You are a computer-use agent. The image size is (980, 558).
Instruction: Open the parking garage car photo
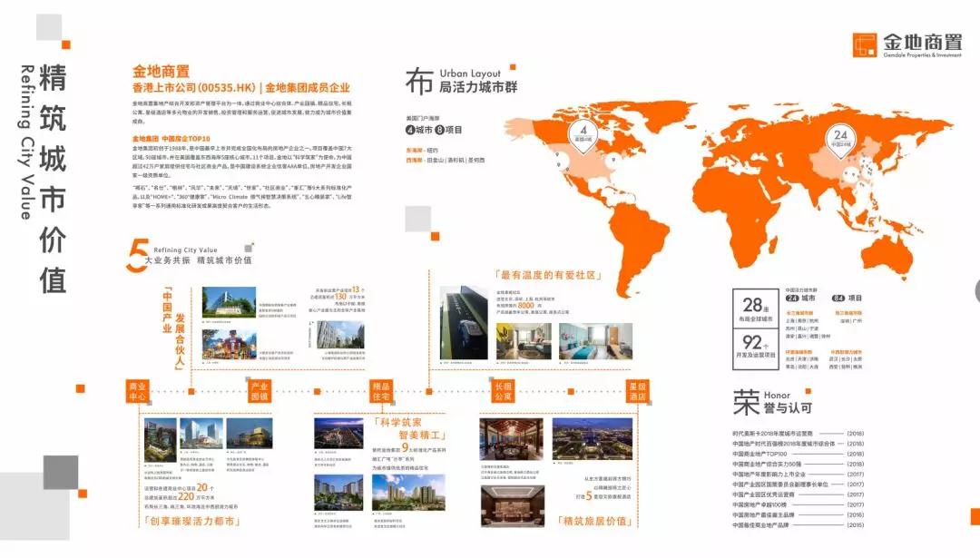coord(464,322)
